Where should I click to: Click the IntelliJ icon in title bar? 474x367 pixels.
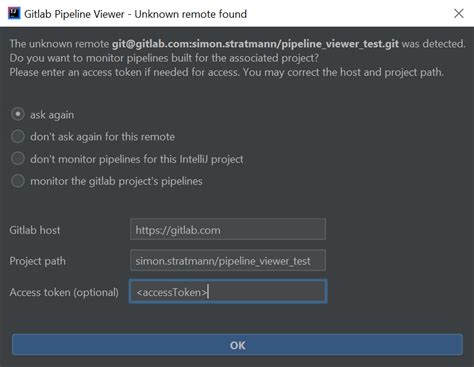click(14, 14)
